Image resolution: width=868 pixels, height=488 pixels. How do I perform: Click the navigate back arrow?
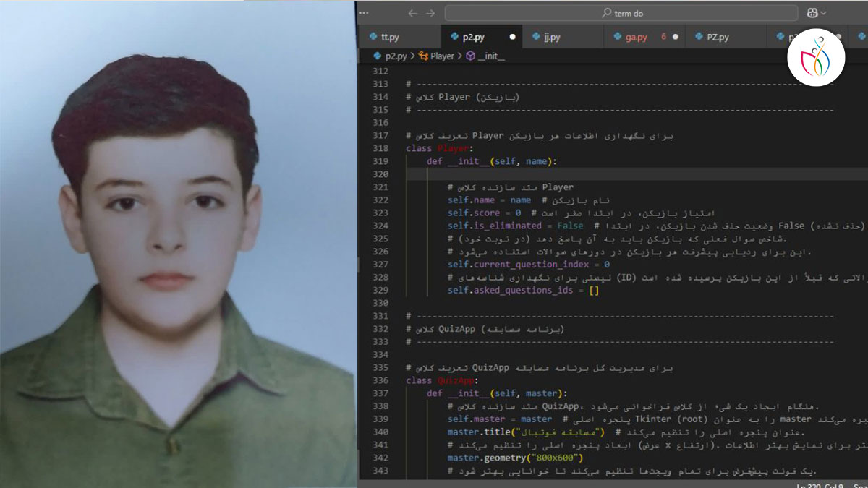pyautogui.click(x=412, y=13)
